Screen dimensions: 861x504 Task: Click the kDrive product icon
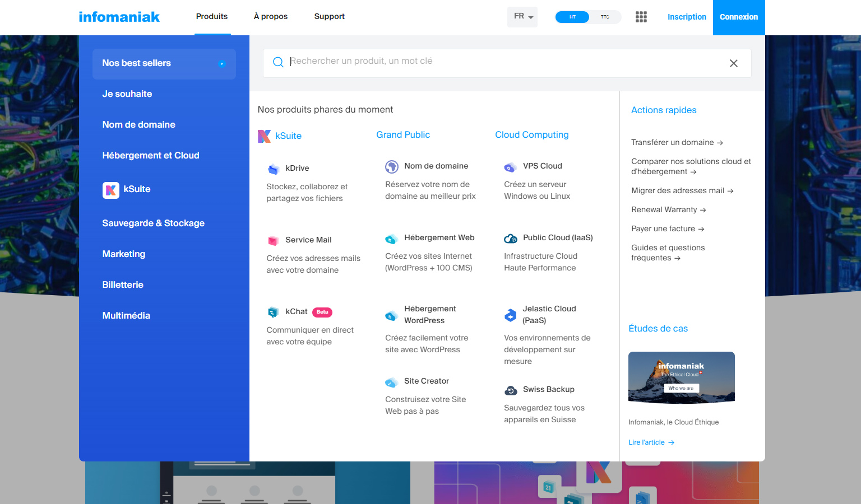click(273, 169)
